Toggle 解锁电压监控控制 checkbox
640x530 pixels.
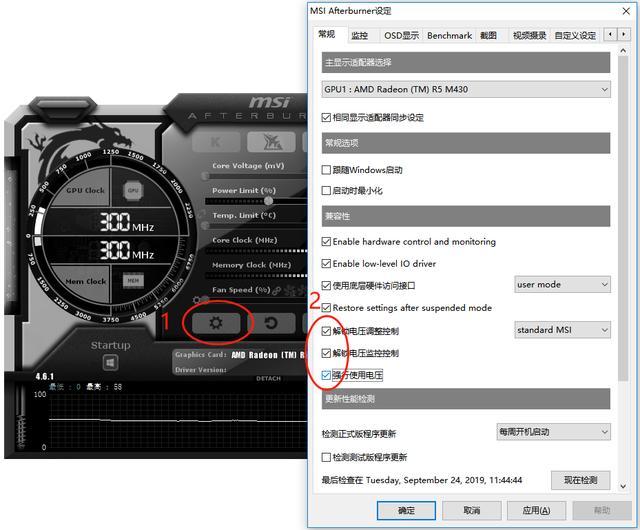[326, 353]
